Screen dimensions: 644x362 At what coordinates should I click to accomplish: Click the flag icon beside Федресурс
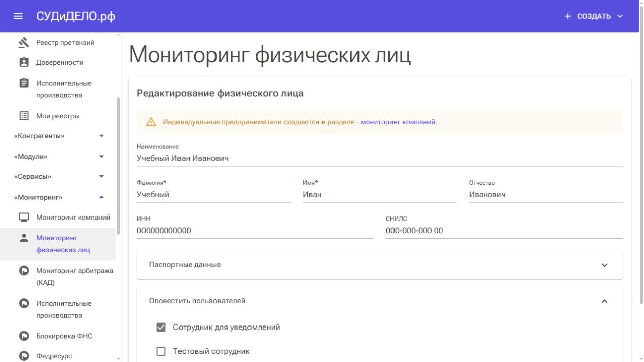click(x=24, y=356)
